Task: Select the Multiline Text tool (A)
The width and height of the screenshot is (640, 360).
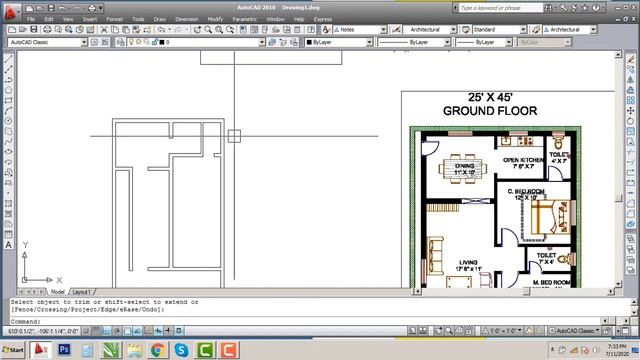Action: 9,245
